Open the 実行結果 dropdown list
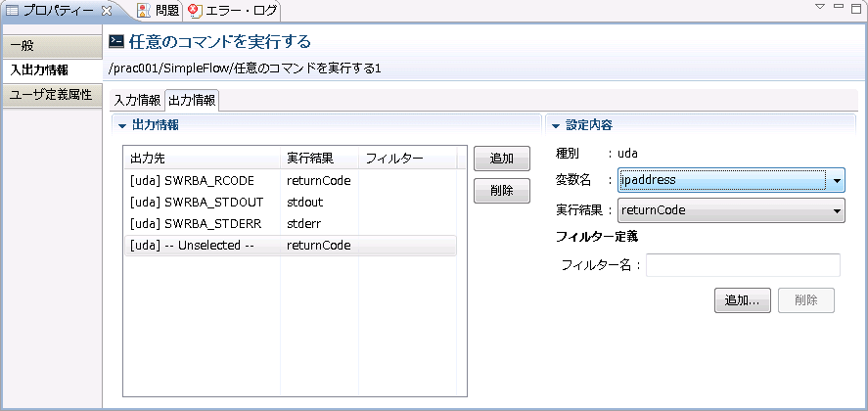Image resolution: width=868 pixels, height=411 pixels. coord(837,210)
